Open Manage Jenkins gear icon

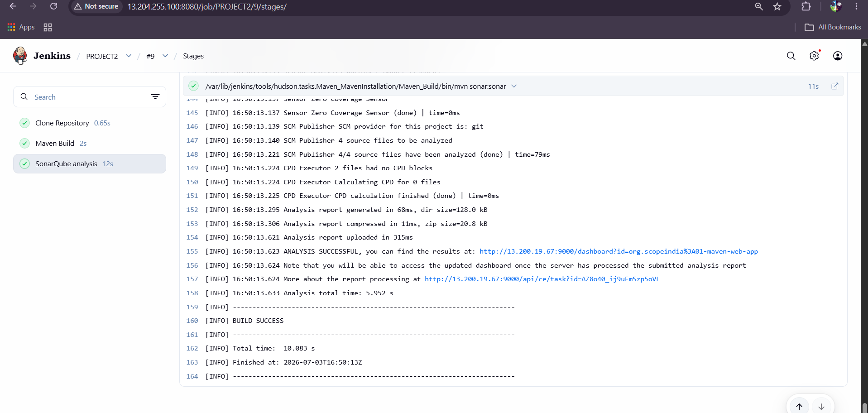[x=814, y=56]
